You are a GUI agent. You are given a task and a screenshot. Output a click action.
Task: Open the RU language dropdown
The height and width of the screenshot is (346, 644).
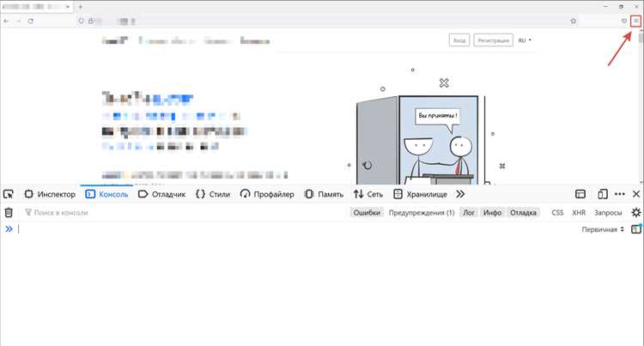pyautogui.click(x=525, y=40)
